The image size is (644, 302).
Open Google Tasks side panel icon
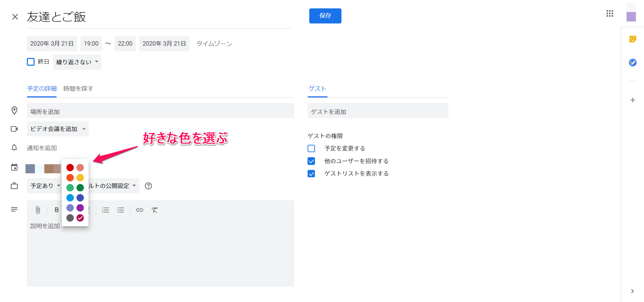tap(633, 62)
